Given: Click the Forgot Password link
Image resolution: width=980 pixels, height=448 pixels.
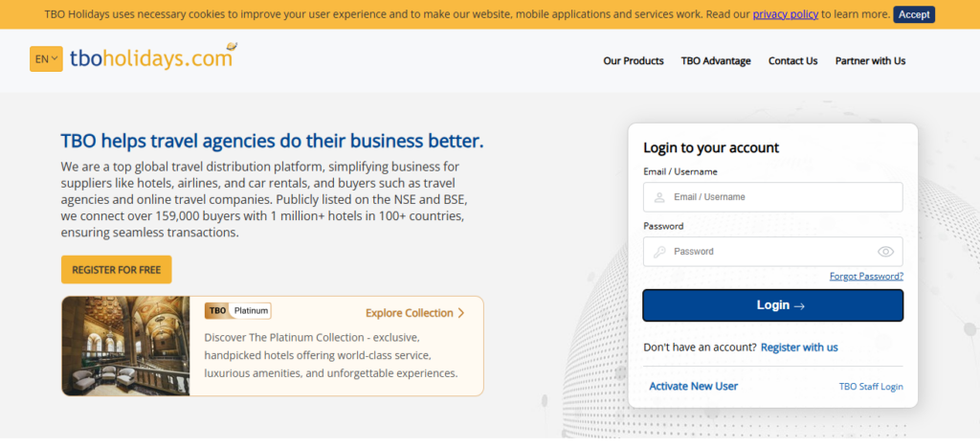Looking at the screenshot, I should pos(866,277).
